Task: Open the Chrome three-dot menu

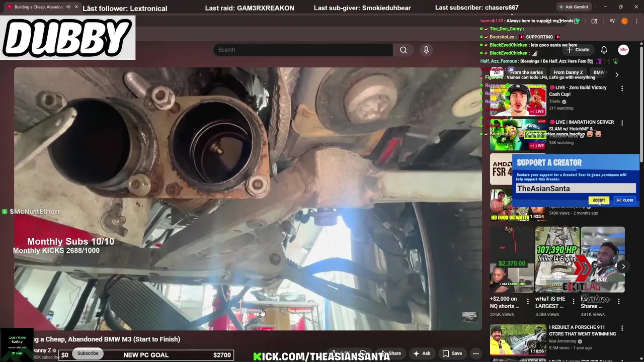Action: (x=636, y=21)
